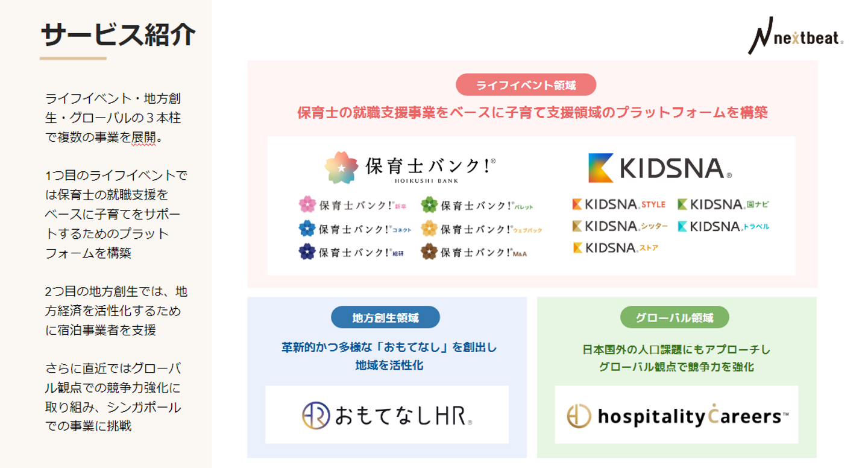Click the main 保育士バンク! rainbow flower icon
Image resolution: width=868 pixels, height=468 pixels.
(341, 168)
